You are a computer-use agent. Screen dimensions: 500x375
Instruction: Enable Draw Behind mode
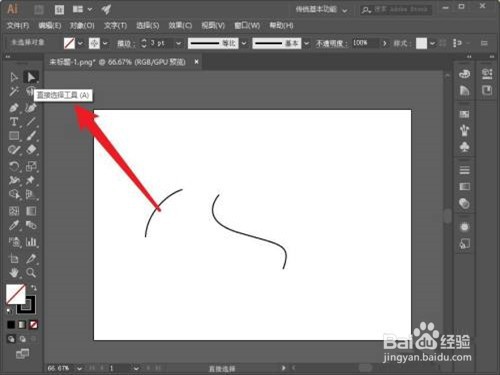coord(22,339)
